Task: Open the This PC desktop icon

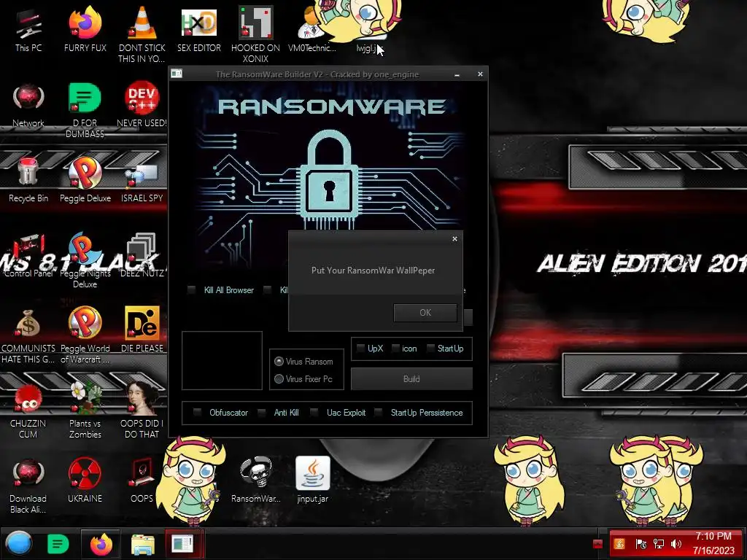Action: click(x=28, y=29)
